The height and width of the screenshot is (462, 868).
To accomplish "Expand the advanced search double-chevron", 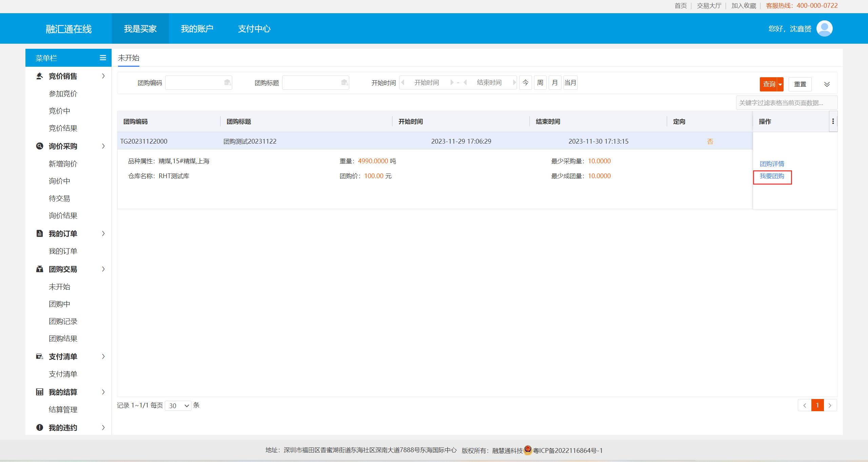I will pyautogui.click(x=827, y=84).
